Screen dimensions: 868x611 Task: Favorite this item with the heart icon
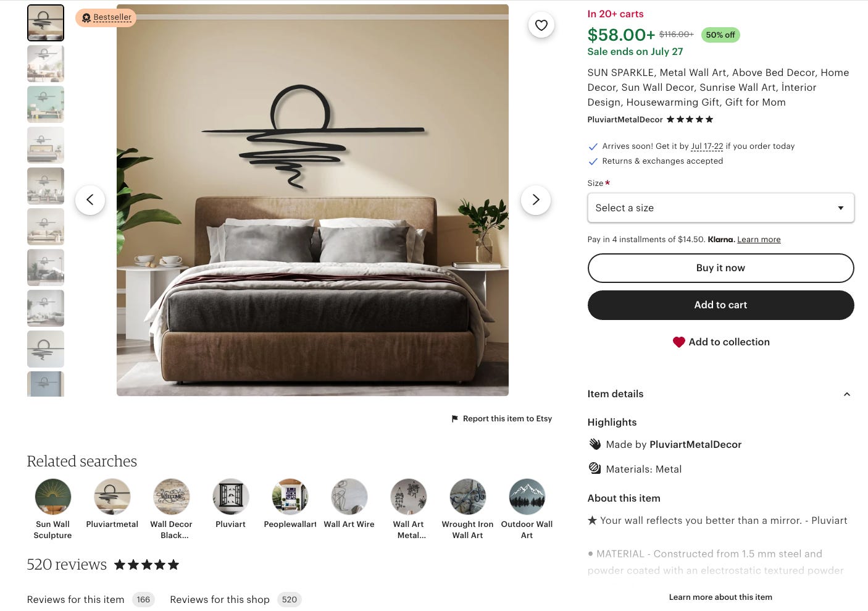click(x=541, y=25)
